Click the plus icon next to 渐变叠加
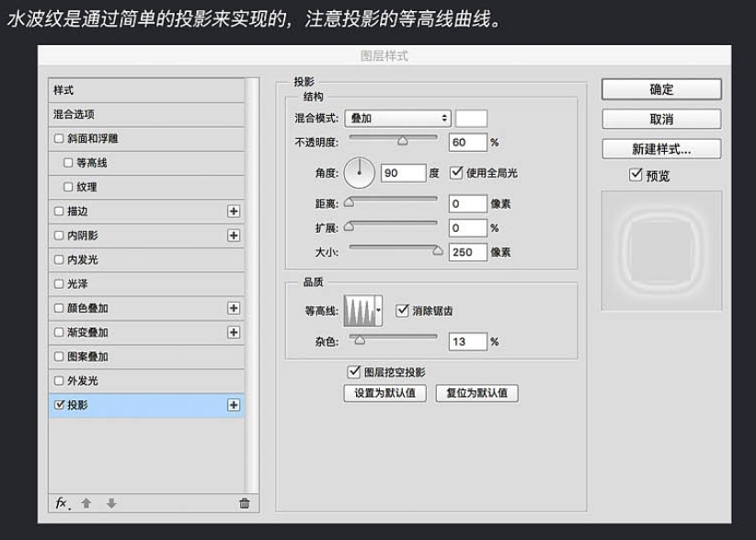 coord(233,332)
